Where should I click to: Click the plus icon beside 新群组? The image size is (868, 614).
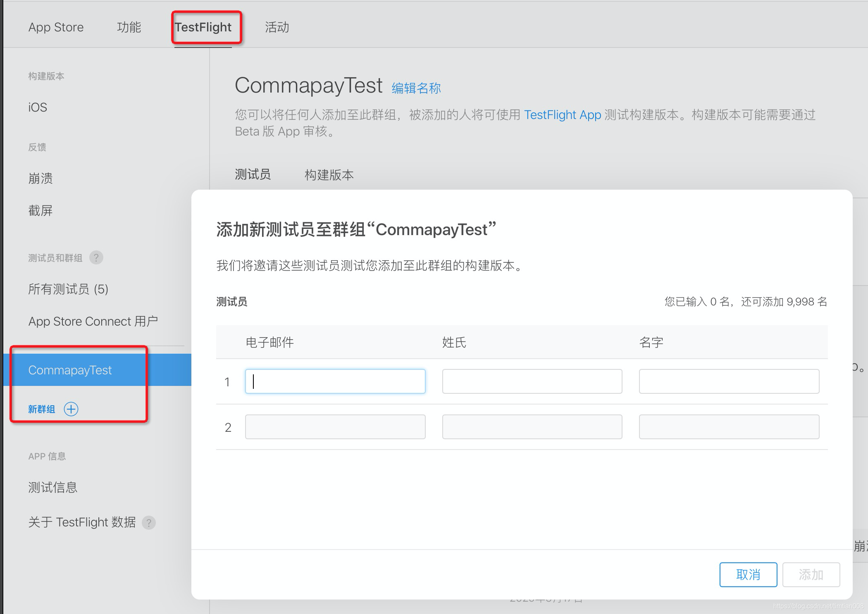click(x=71, y=409)
